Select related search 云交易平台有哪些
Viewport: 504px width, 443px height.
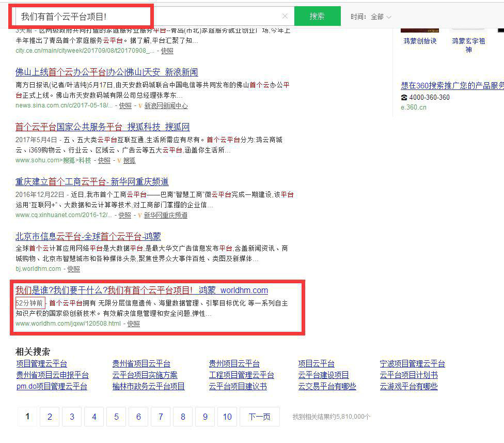(327, 386)
